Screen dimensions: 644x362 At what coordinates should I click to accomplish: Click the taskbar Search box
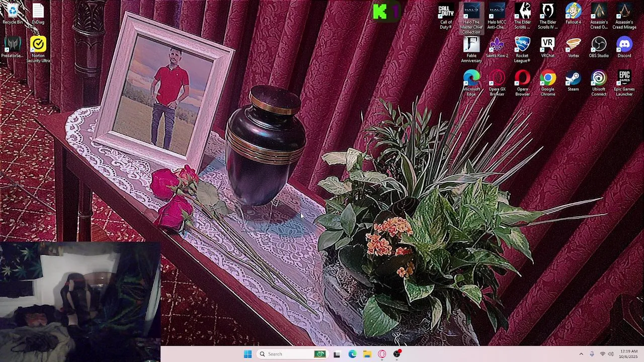[x=292, y=354]
